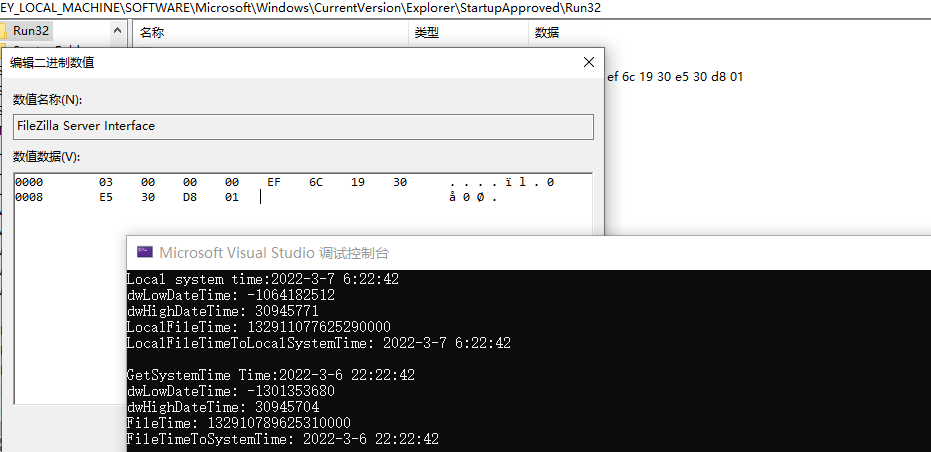Viewport: 931px width, 452px height.
Task: Click console line "FileTimeToSystemTime: 2022-3-6 22:22:42"
Action: pyautogui.click(x=283, y=440)
